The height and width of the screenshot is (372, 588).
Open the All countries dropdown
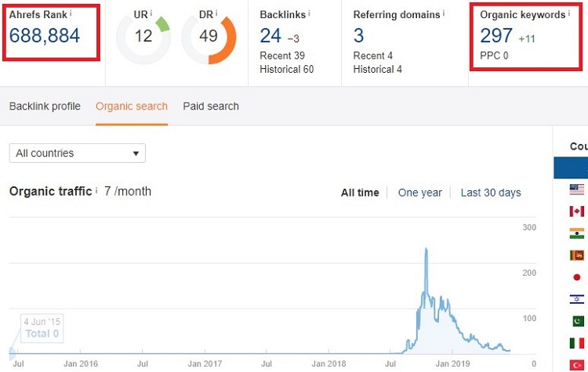[78, 153]
